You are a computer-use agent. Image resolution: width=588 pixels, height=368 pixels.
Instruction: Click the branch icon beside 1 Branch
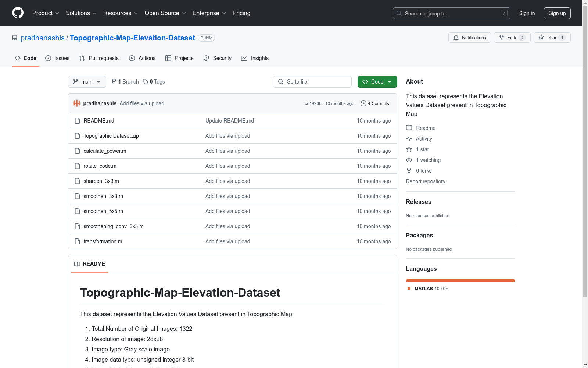coord(114,82)
